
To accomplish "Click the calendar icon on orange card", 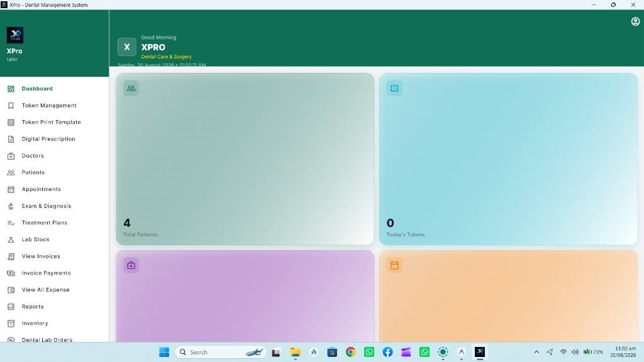I will pos(394,266).
